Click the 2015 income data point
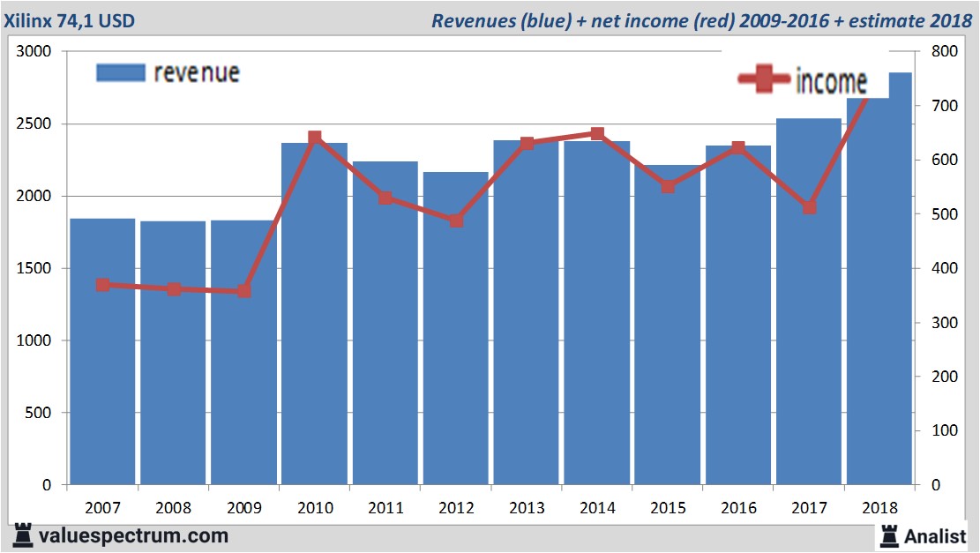 tap(668, 187)
